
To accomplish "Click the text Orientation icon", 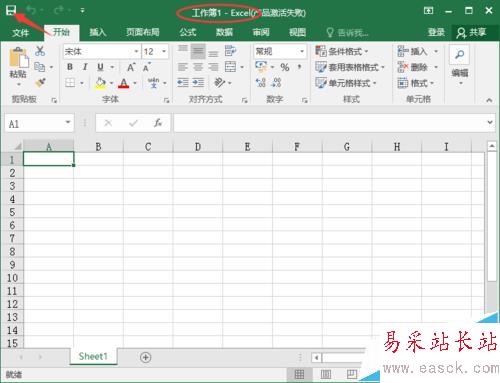I will 219,82.
